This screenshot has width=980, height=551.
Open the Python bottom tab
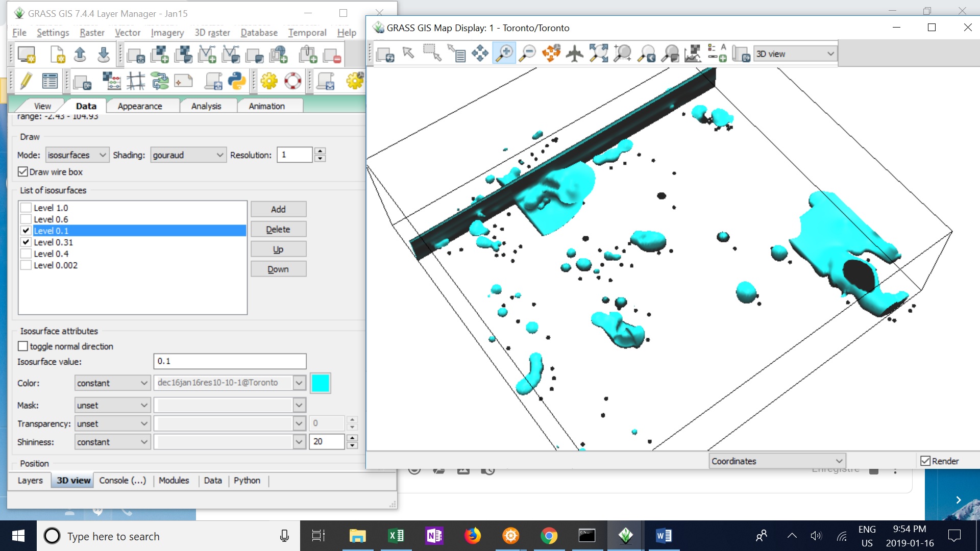[247, 481]
